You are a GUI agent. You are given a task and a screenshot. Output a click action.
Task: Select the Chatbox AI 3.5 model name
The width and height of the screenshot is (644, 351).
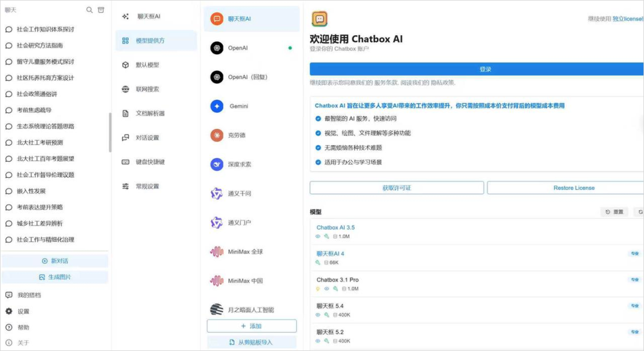336,227
